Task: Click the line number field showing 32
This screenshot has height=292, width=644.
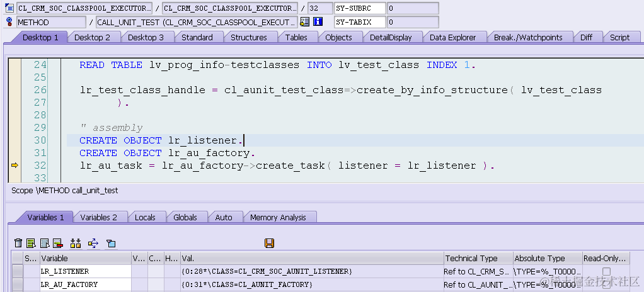Action: click(320, 8)
